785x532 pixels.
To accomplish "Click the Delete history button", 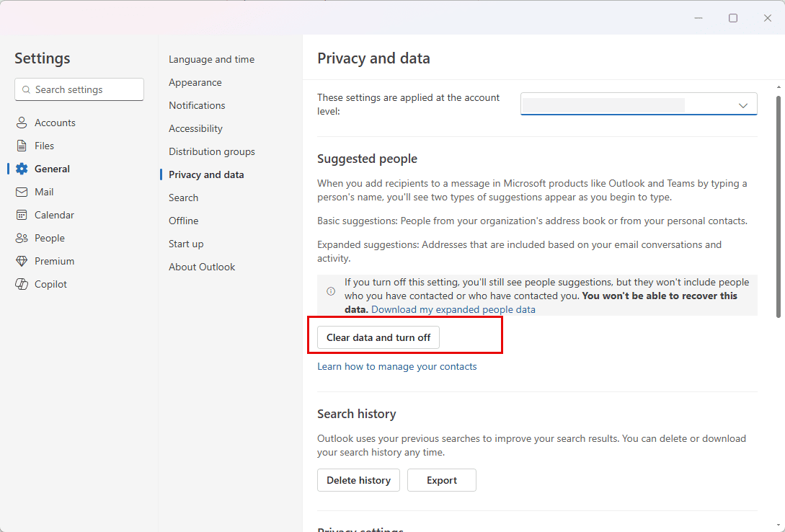I will coord(358,480).
